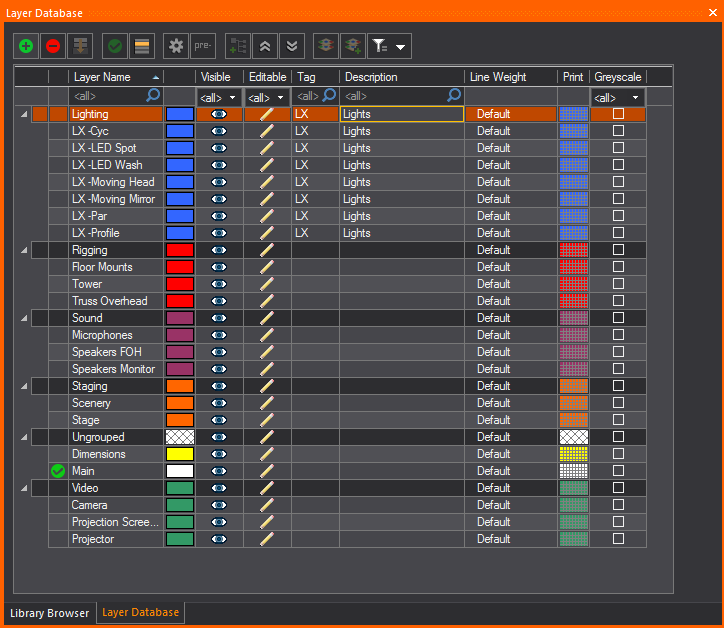
Task: Tick Greyscale checkbox for Projector layer
Action: (618, 539)
